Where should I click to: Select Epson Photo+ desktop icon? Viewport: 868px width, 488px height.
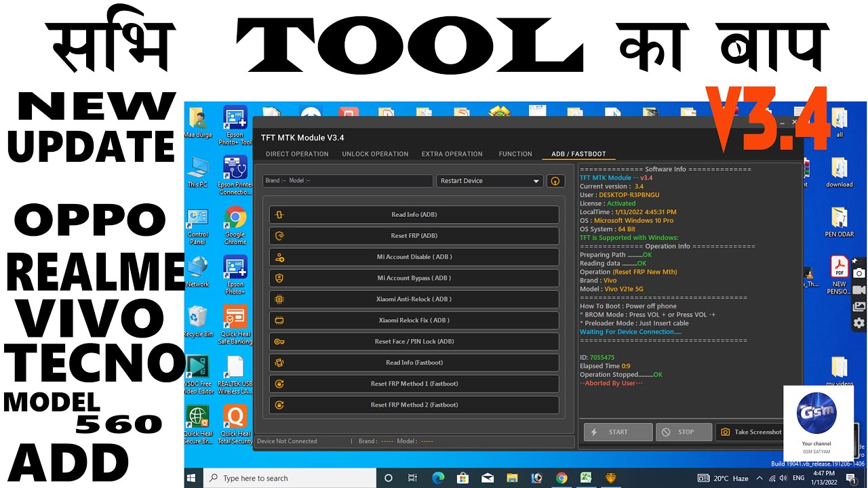coord(235,276)
